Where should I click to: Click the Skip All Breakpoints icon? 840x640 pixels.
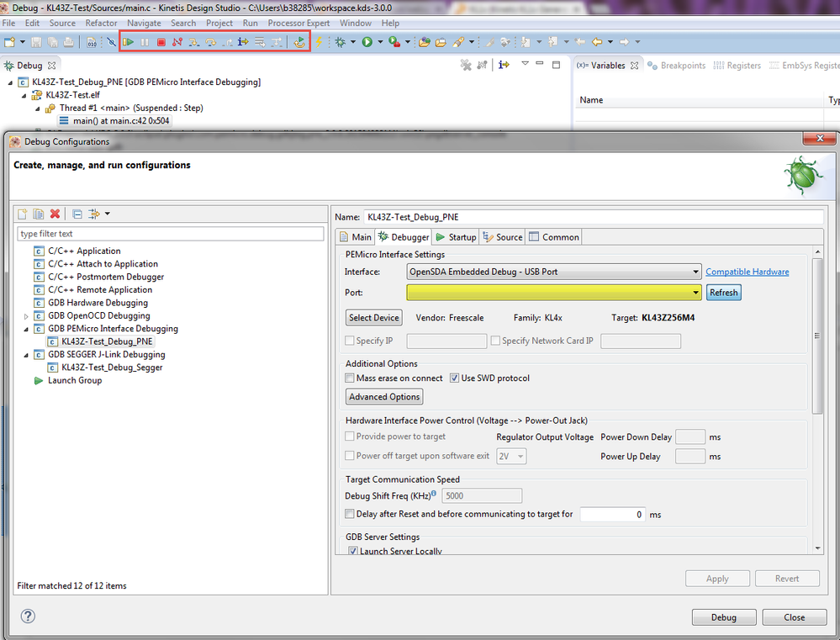click(111, 42)
